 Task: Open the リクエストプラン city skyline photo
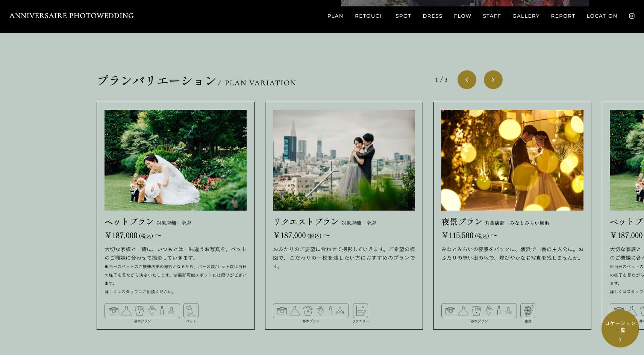(x=344, y=160)
